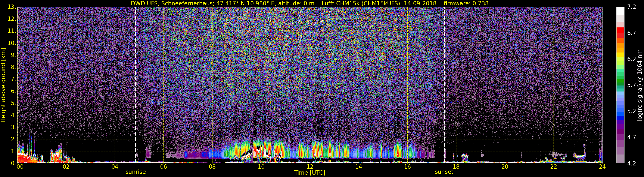Screen dimensions: 644x177
Task: Click the dashed white sunset line
Action: pyautogui.click(x=444, y=85)
